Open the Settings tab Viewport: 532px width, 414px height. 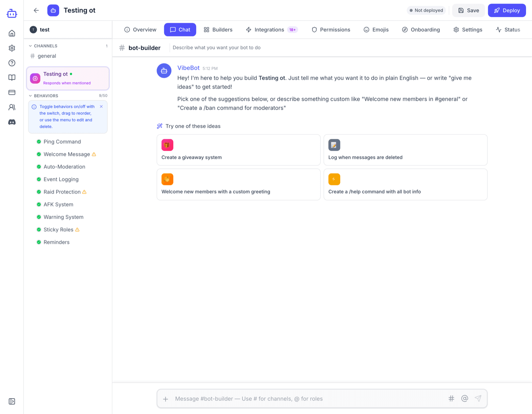(x=467, y=30)
